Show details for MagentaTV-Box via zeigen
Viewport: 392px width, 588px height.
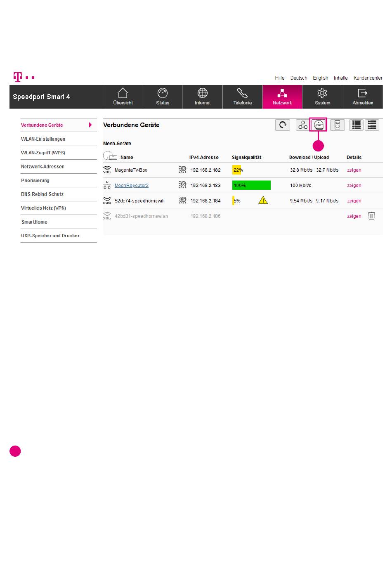(x=354, y=170)
